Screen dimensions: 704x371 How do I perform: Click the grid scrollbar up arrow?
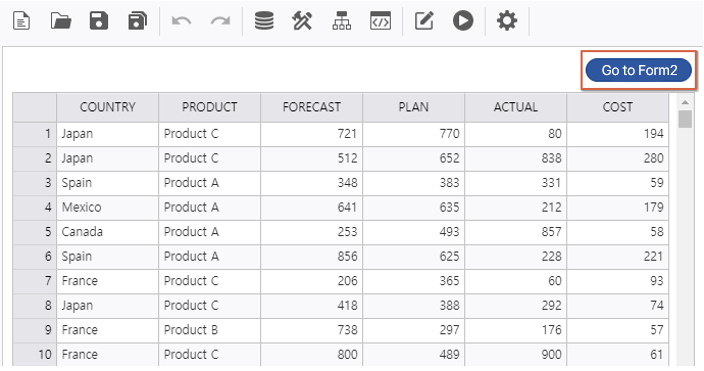[x=685, y=102]
